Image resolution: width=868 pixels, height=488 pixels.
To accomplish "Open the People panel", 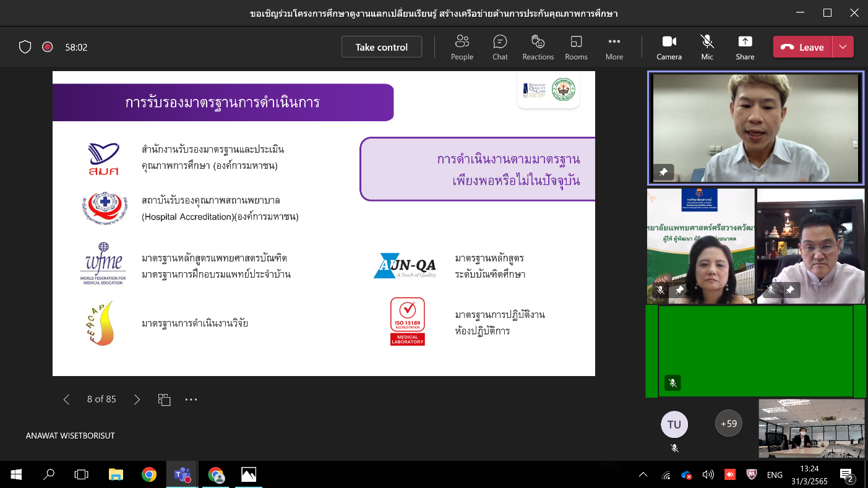I will tap(462, 48).
